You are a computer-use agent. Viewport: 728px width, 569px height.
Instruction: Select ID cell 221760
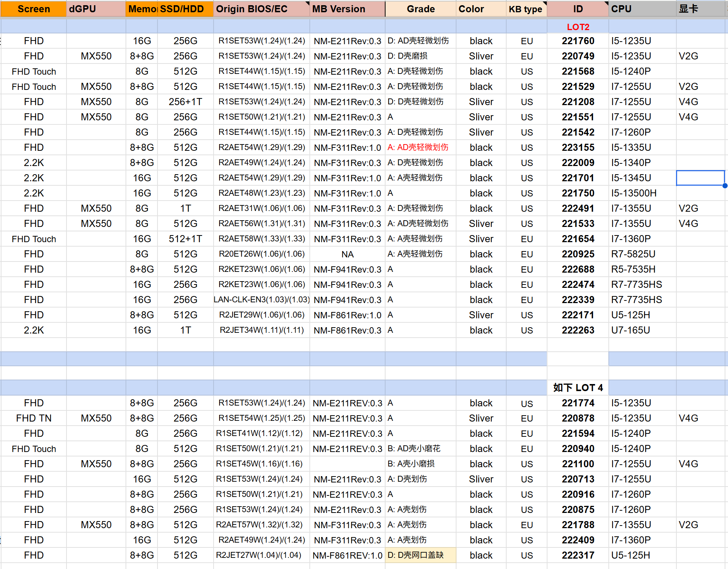pos(578,41)
